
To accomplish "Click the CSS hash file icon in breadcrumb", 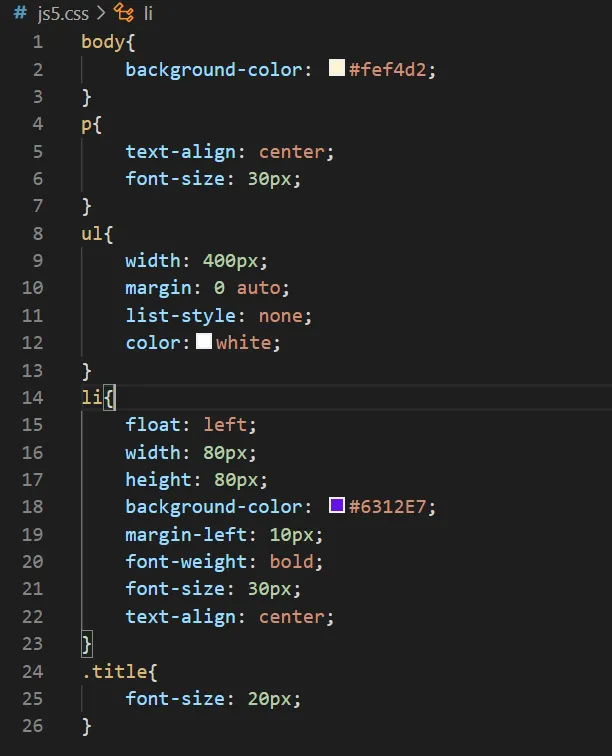I will pos(19,13).
